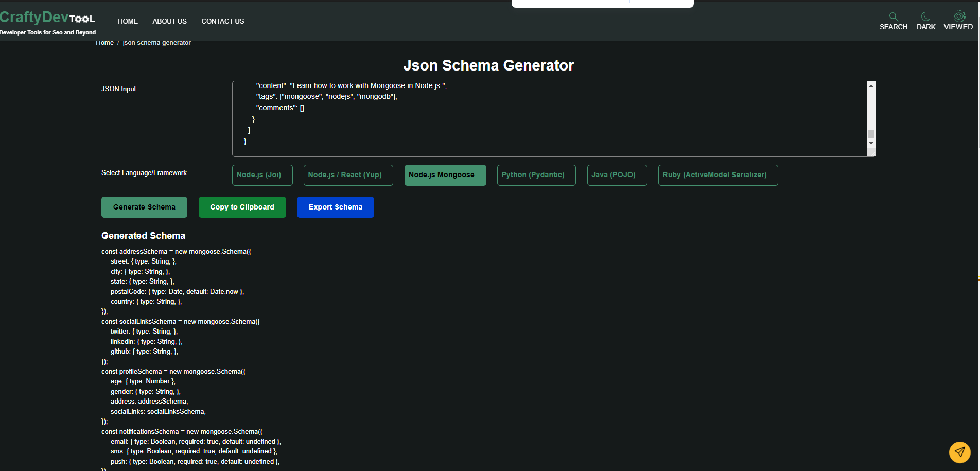Go to HOME in the navigation bar
Screen dimensions: 980x471
[128, 21]
